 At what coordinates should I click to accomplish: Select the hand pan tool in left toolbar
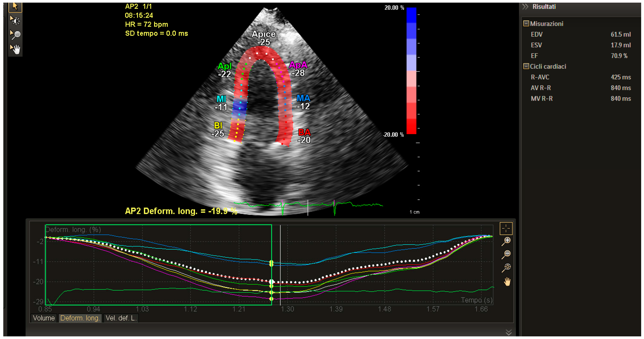point(15,49)
